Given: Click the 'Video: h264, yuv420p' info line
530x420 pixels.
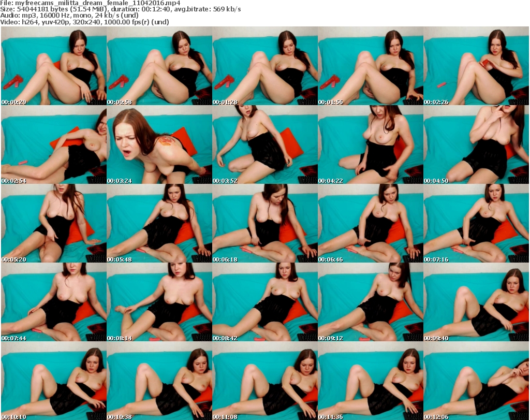Looking at the screenshot, I should 84,22.
